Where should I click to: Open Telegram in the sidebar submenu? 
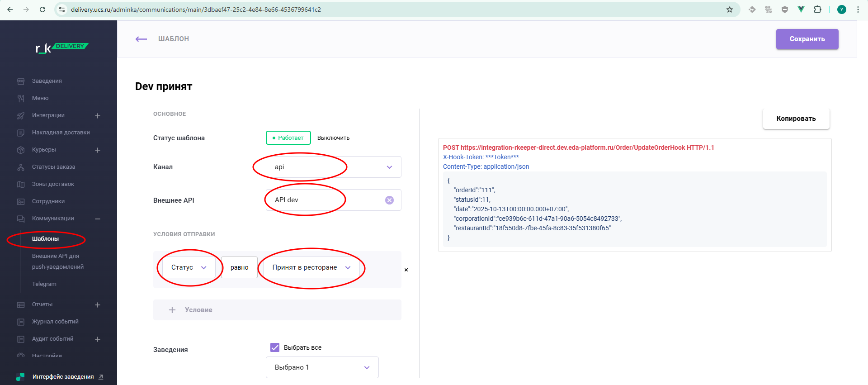[44, 284]
